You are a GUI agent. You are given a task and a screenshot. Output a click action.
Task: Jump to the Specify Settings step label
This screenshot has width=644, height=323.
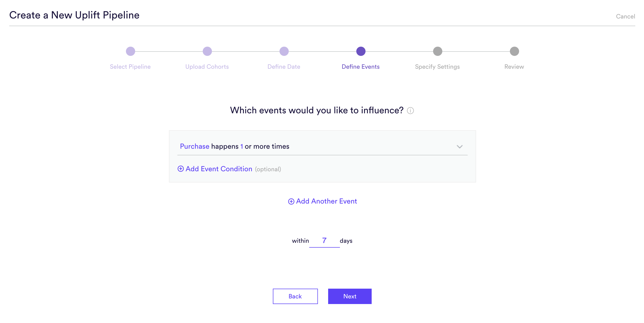click(437, 67)
